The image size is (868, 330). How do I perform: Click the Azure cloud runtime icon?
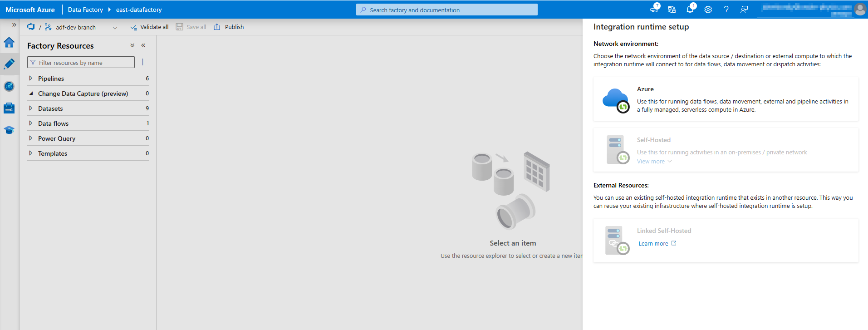[616, 100]
